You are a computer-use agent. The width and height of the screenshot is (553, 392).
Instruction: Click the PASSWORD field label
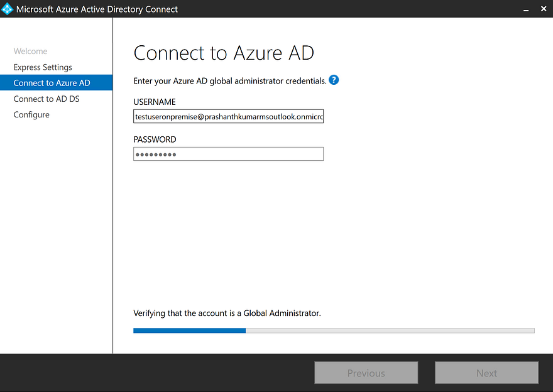[155, 139]
